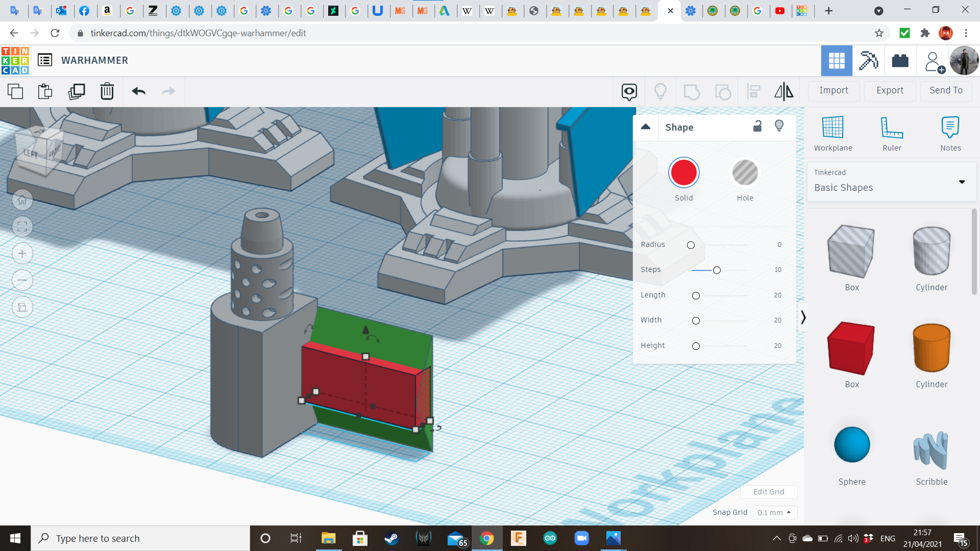Open the Blocks mode icon

(x=867, y=61)
